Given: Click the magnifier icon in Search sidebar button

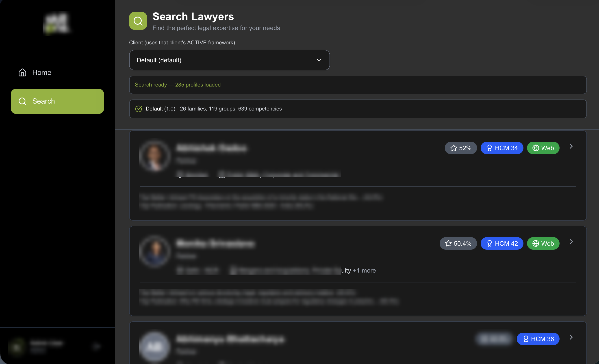Looking at the screenshot, I should point(22,101).
